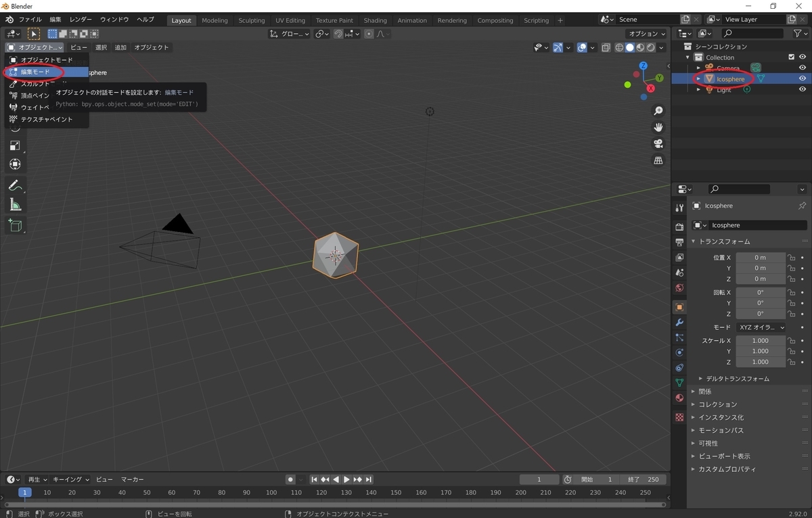The width and height of the screenshot is (812, 518).
Task: Click the pan view hand icon
Action: [x=658, y=127]
